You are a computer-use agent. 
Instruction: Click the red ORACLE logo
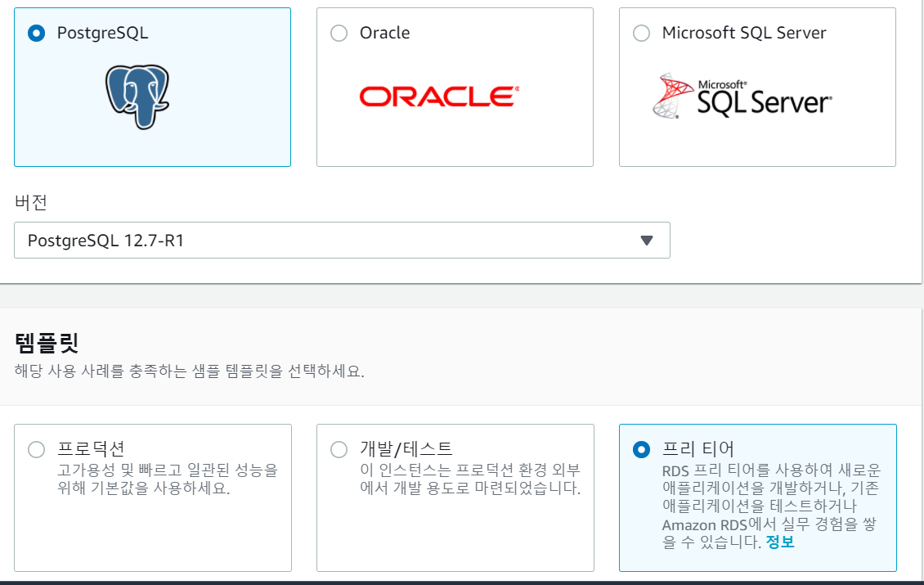pyautogui.click(x=440, y=97)
